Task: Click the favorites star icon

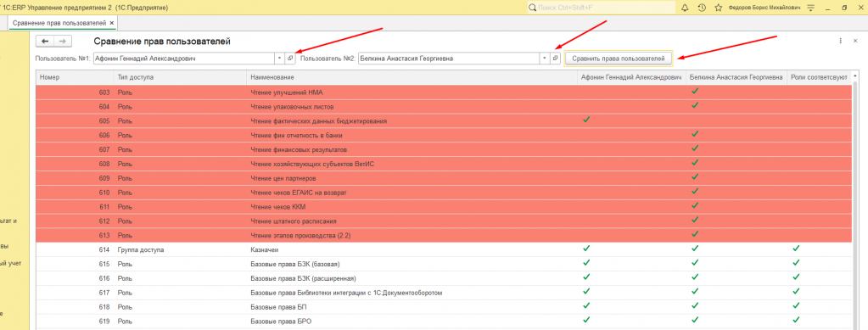Action: 718,8
